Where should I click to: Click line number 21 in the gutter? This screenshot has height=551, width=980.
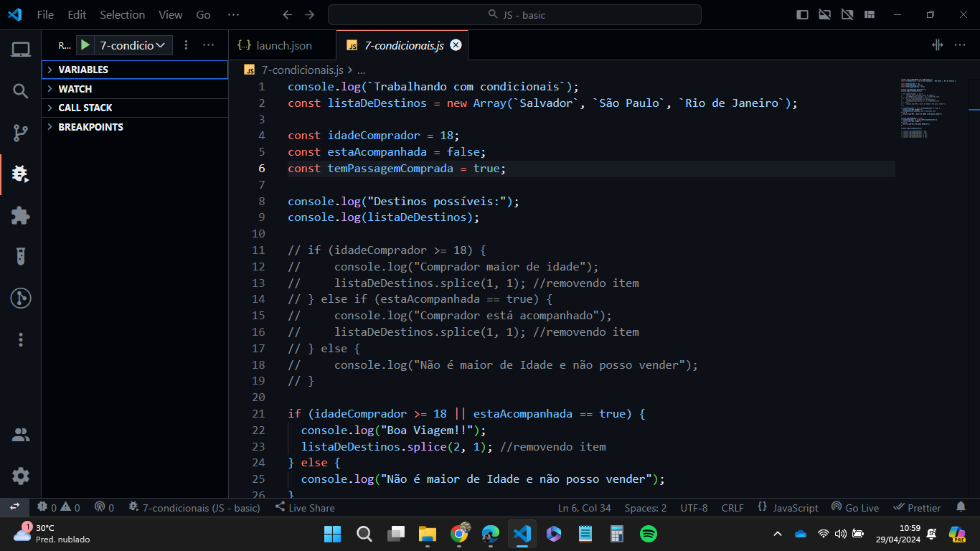point(258,414)
